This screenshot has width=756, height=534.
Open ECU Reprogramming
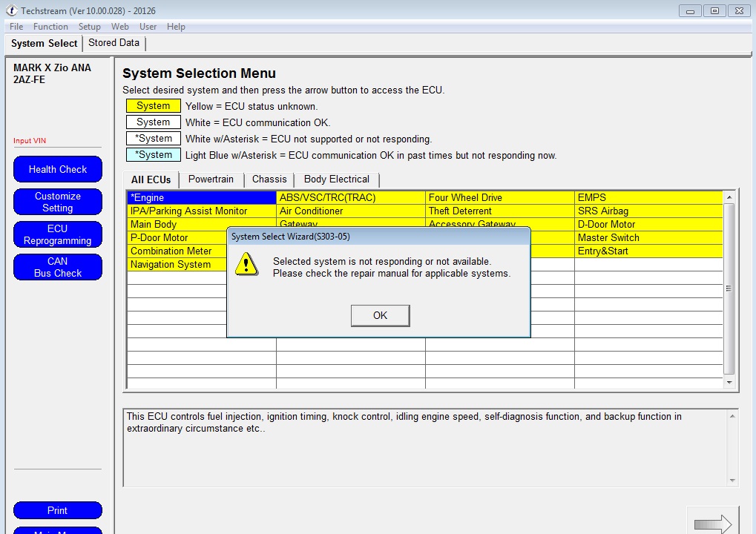point(58,234)
